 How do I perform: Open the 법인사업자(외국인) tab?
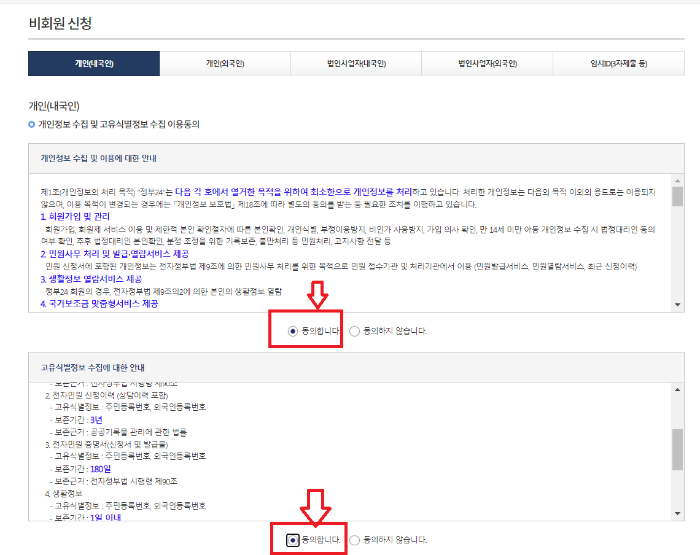488,63
